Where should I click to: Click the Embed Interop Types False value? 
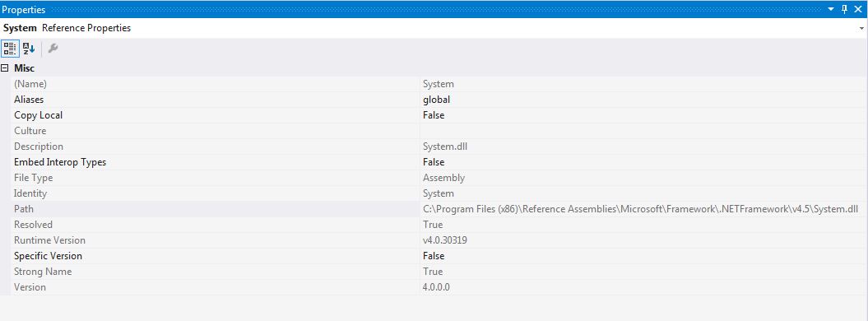click(434, 162)
